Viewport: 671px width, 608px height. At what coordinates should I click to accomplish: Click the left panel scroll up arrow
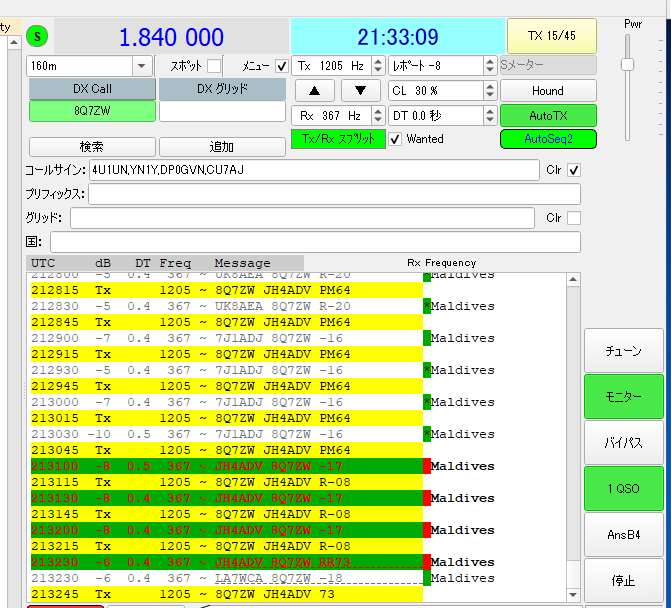(x=14, y=42)
